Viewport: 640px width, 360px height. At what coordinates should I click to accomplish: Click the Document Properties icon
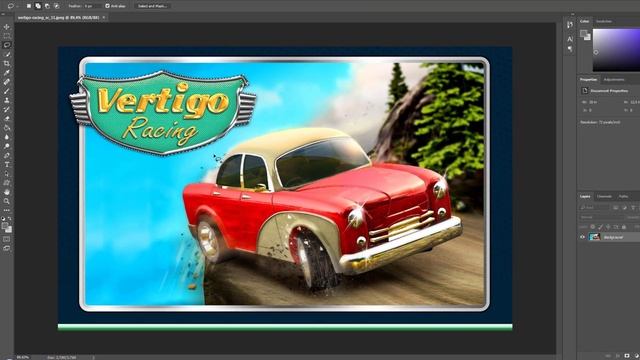[584, 91]
